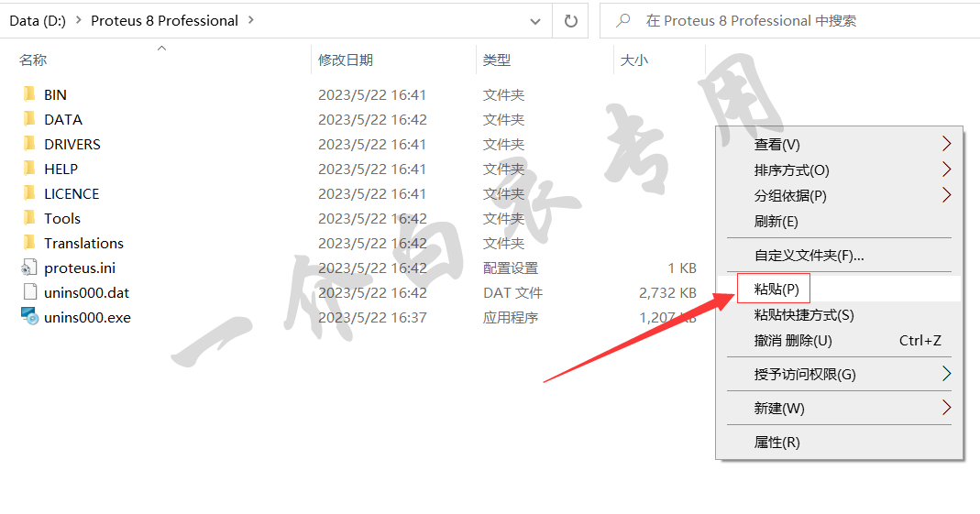980x514 pixels.
Task: Click 2023/5/22 16:37 date of unins000.exe
Action: point(372,317)
